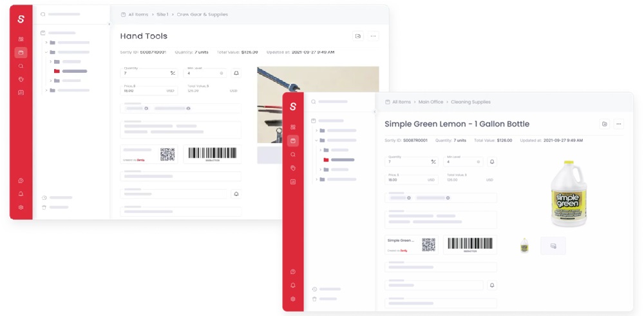Screen dimensions: 644x316
Task: Click the Sortly logo in the Hand Tools window
Action: pos(21,19)
